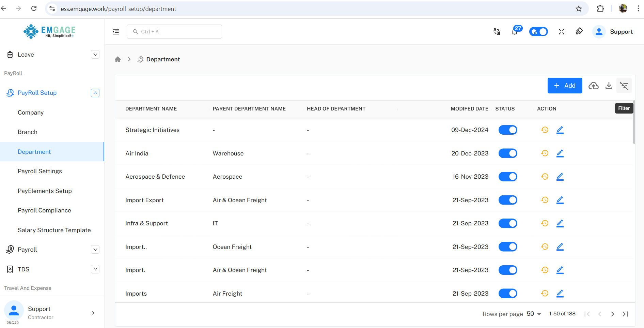The width and height of the screenshot is (644, 328).
Task: Go to the next page of results
Action: pos(612,314)
